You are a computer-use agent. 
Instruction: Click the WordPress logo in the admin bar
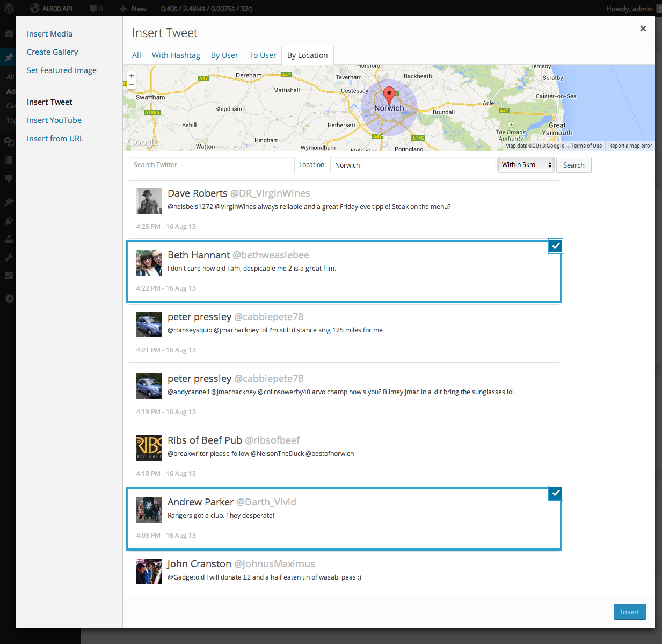pos(10,9)
